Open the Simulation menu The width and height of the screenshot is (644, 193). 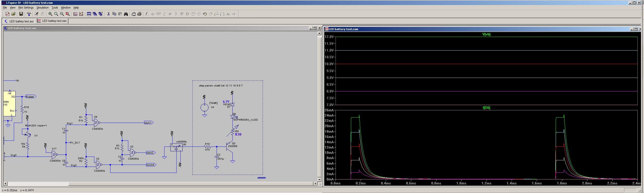click(43, 8)
